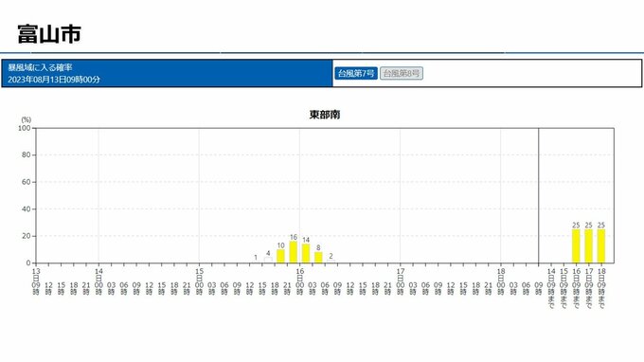This screenshot has width=644, height=362.
Task: Switch to the 台風第8号 tab
Action: (402, 74)
